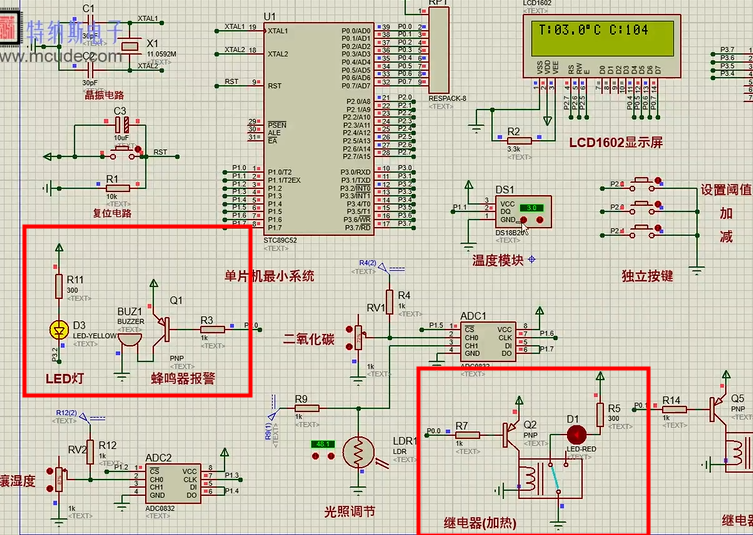The image size is (753, 535).
Task: Click the 独立按键 label
Action: pos(647,276)
